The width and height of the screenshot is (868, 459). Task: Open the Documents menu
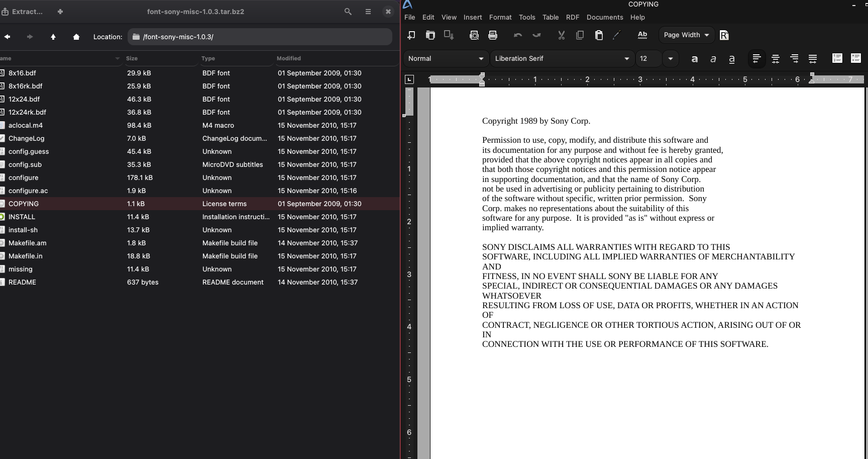pos(605,17)
